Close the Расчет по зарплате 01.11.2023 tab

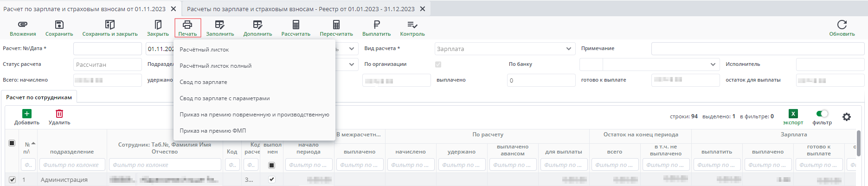point(174,9)
